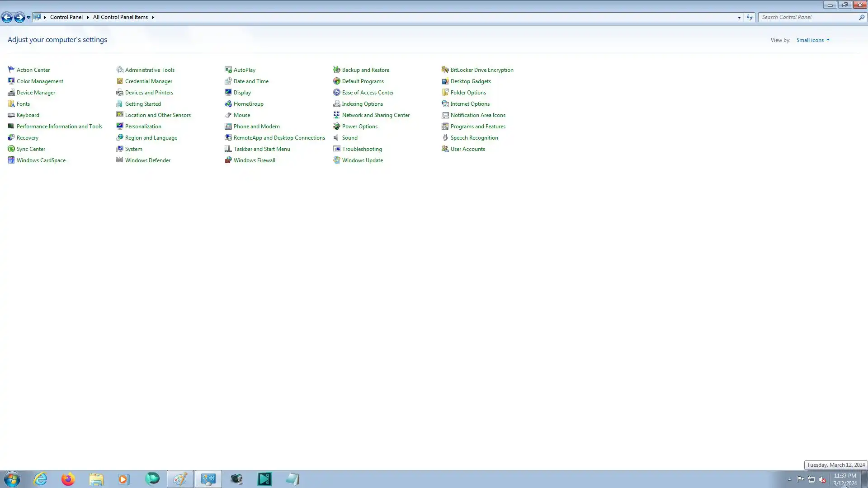The height and width of the screenshot is (488, 868).
Task: Launch Firefox from the taskbar
Action: (x=68, y=479)
